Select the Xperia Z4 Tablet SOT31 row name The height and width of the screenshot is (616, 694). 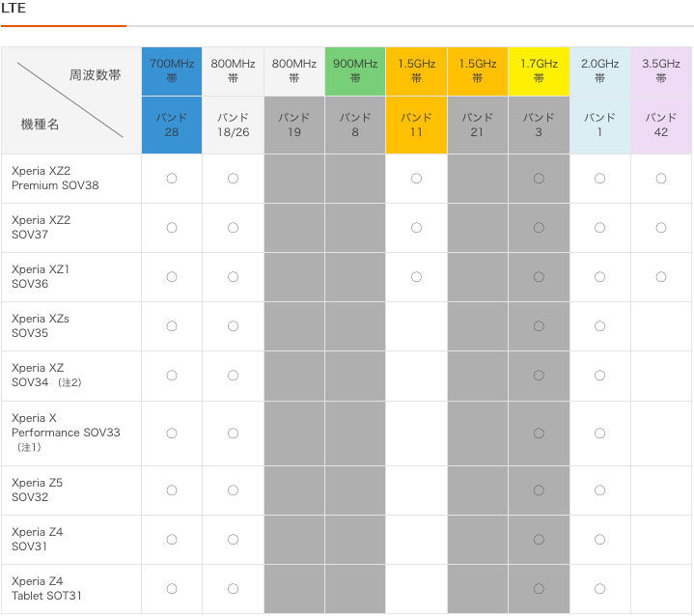click(x=46, y=588)
